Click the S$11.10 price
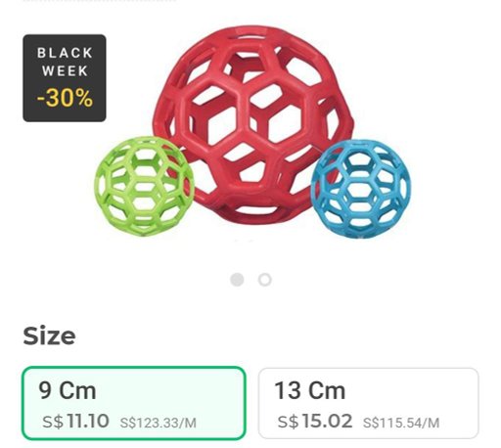 coord(75,421)
